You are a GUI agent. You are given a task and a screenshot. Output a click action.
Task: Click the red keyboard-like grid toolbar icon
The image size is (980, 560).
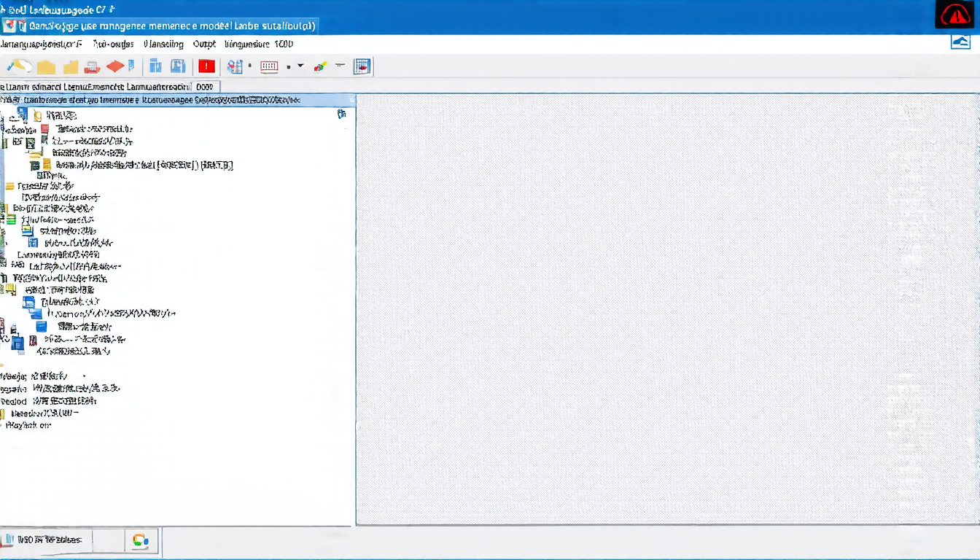pos(269,67)
